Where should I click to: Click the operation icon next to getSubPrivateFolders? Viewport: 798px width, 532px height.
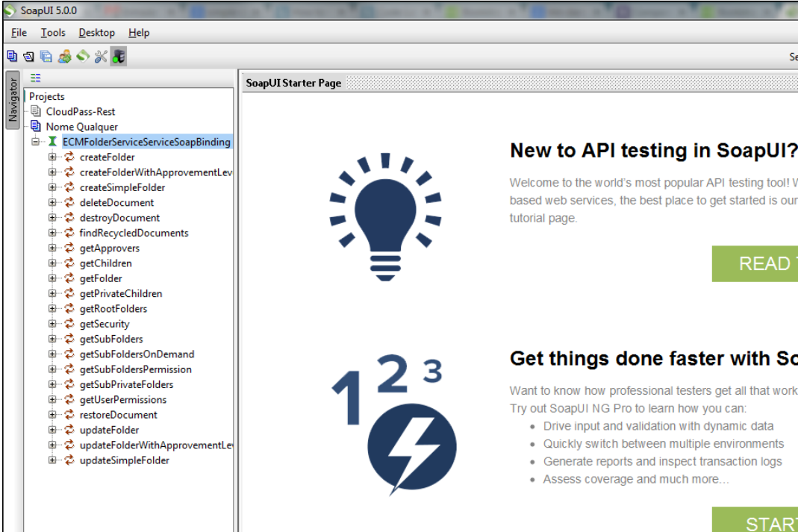point(69,384)
